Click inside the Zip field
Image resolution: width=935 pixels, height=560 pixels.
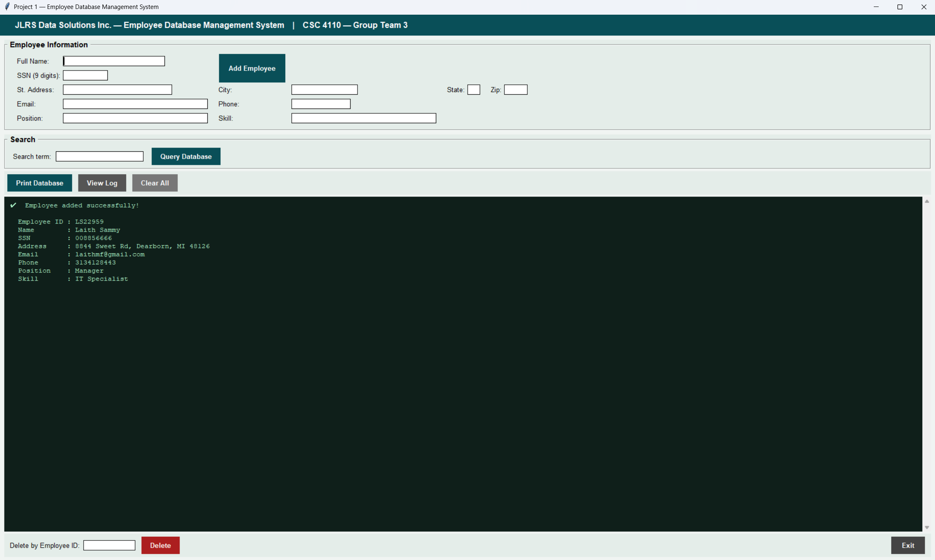[x=515, y=89]
